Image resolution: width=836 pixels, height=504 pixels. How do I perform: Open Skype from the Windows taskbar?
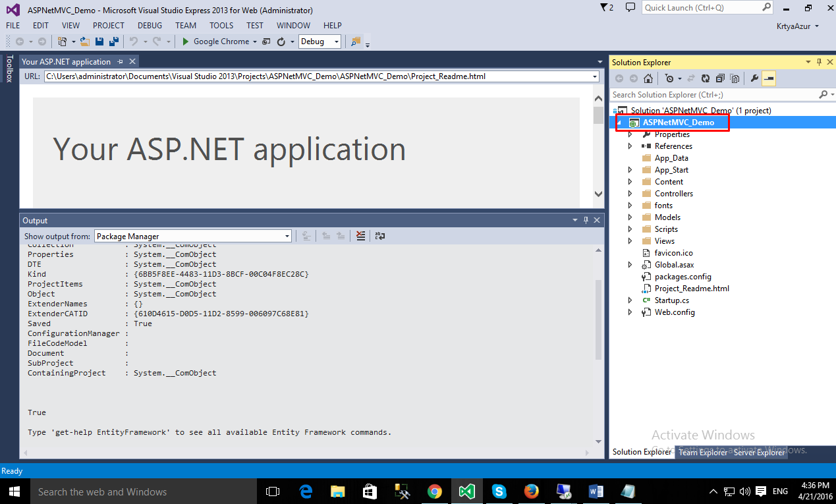(499, 491)
